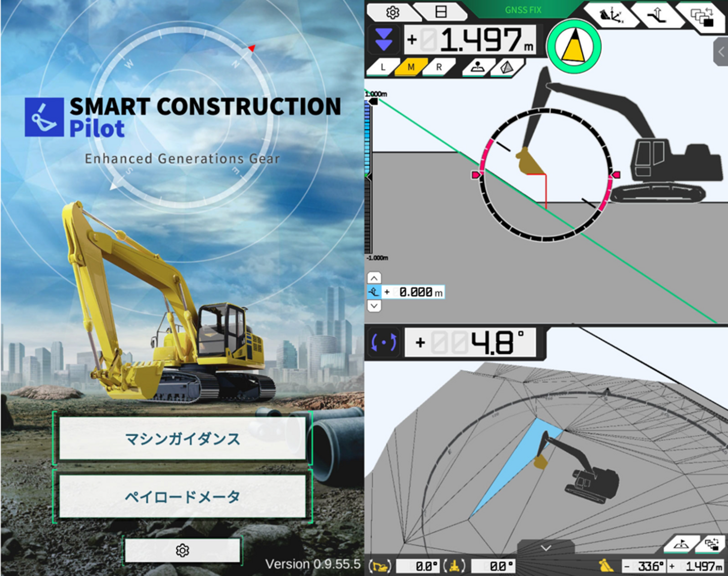The image size is (728, 576).
Task: Select the R bucket edge
Action: [439, 67]
